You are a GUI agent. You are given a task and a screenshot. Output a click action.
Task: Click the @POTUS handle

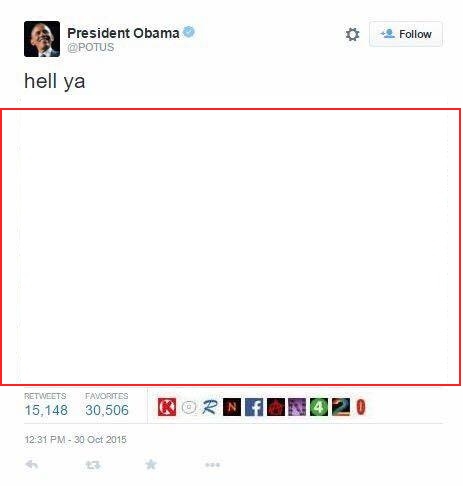coord(91,47)
